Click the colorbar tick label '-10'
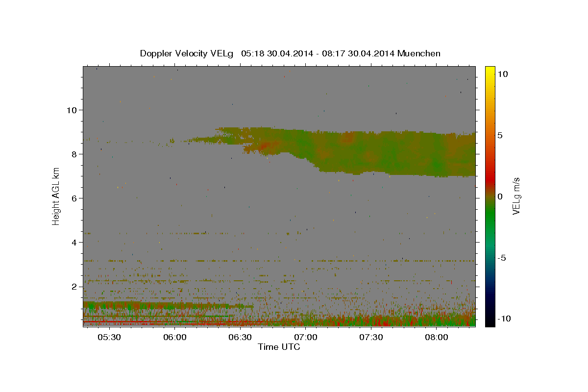This screenshot has width=588, height=392. click(504, 318)
